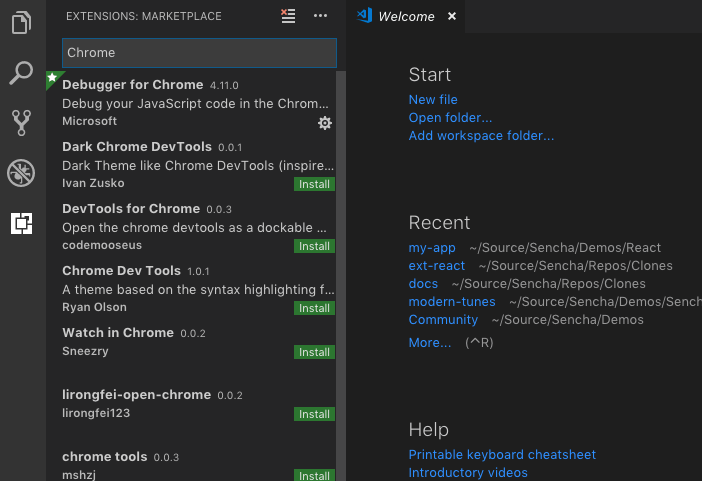The image size is (702, 481).
Task: Install DevTools for Chrome extension
Action: click(x=314, y=246)
